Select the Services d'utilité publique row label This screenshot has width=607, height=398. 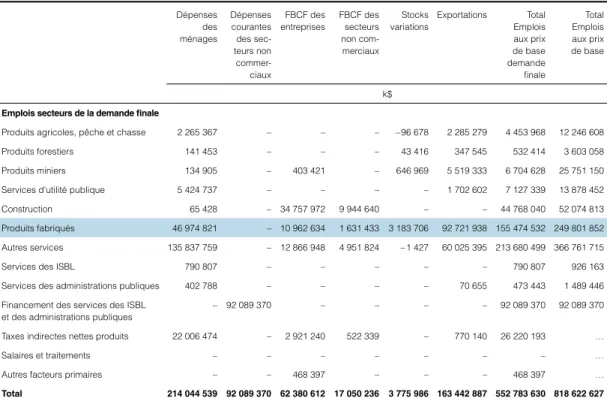click(53, 190)
